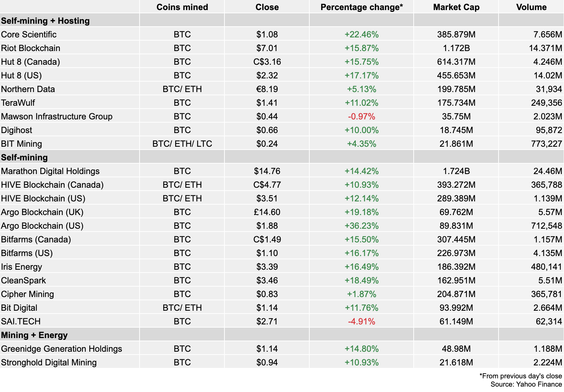Screen dimensions: 564x392
Task: Click the Close column header
Action: coord(267,7)
